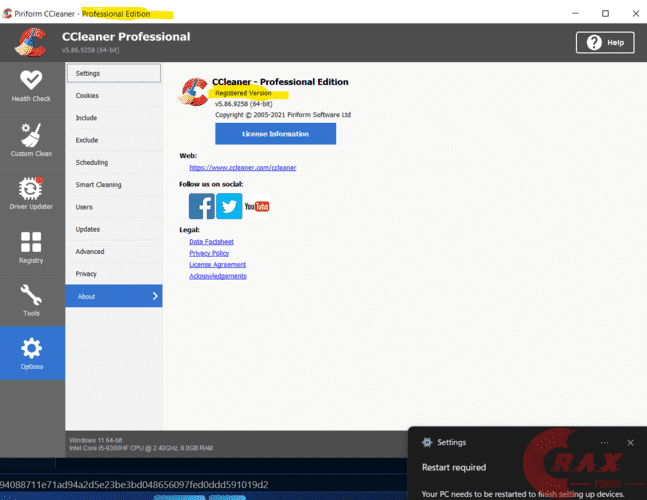
Task: Select the Smart Cleaning options tab
Action: (x=114, y=184)
